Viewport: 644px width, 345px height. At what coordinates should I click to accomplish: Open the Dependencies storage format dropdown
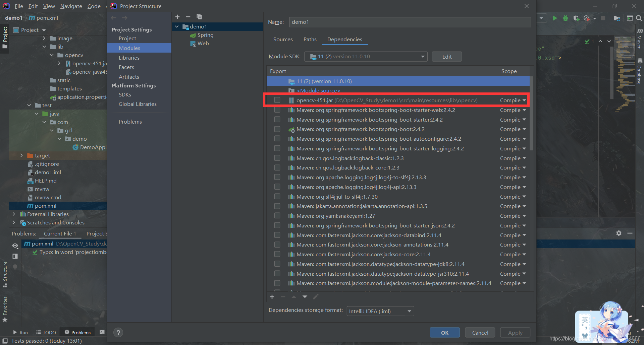(409, 311)
